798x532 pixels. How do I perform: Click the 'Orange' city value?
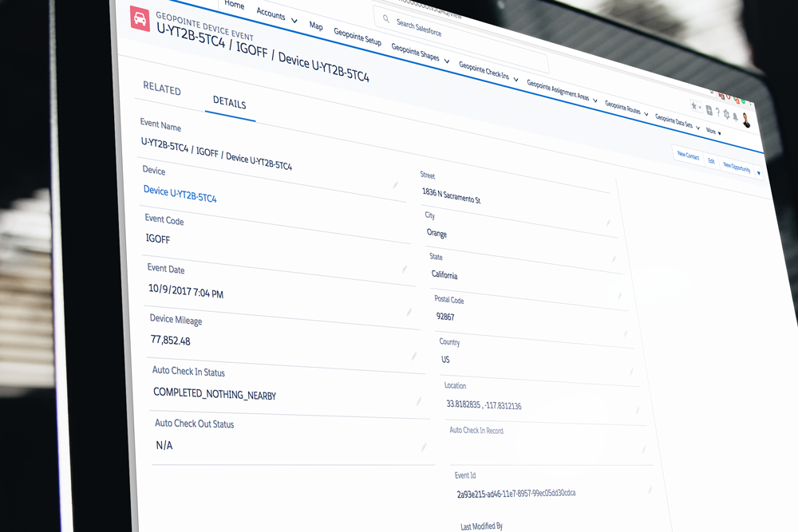pos(437,233)
